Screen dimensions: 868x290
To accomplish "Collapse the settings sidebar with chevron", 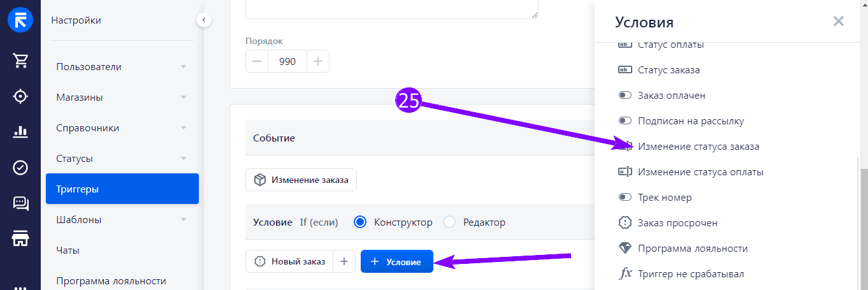I will (203, 20).
